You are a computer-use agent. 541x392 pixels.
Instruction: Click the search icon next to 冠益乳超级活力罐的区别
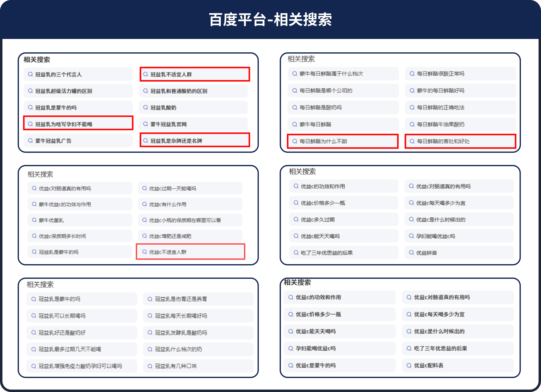click(30, 91)
